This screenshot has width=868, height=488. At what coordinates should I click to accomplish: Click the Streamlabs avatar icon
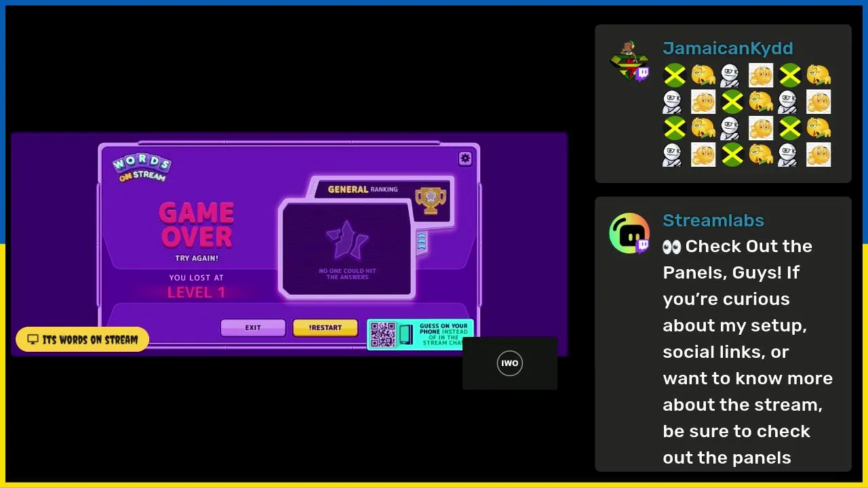tap(629, 233)
